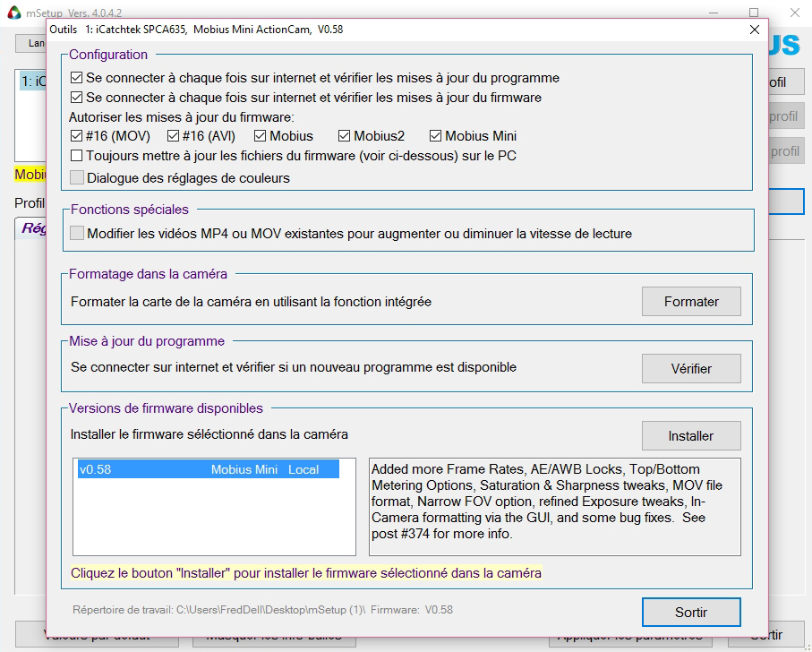Check 'Modifier les vidéos MP4 ou MOV' option
The width and height of the screenshot is (812, 652).
[77, 233]
